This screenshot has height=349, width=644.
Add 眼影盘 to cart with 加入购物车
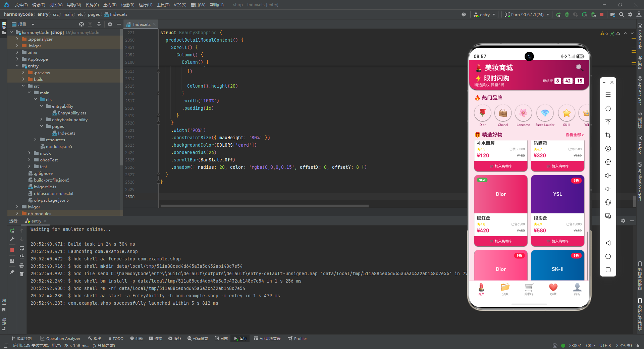tap(557, 241)
